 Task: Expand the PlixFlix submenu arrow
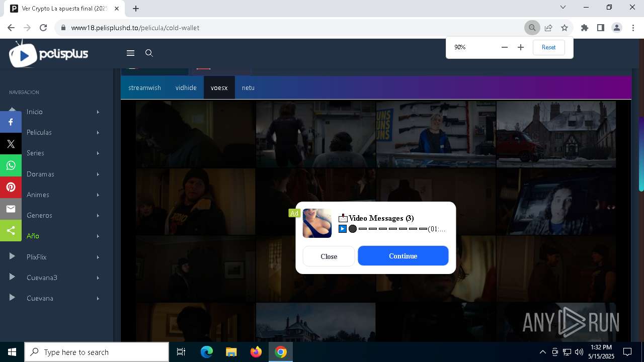click(98, 257)
